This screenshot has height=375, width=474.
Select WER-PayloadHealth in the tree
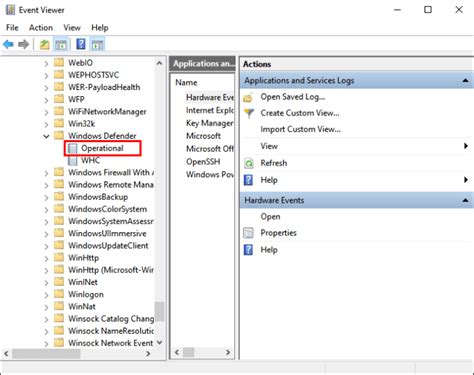[x=104, y=87]
